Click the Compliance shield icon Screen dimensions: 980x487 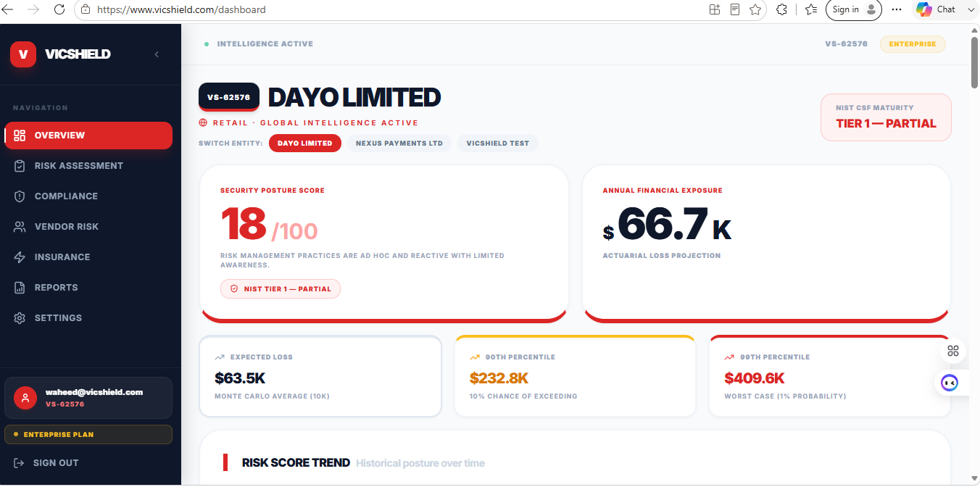click(x=20, y=196)
